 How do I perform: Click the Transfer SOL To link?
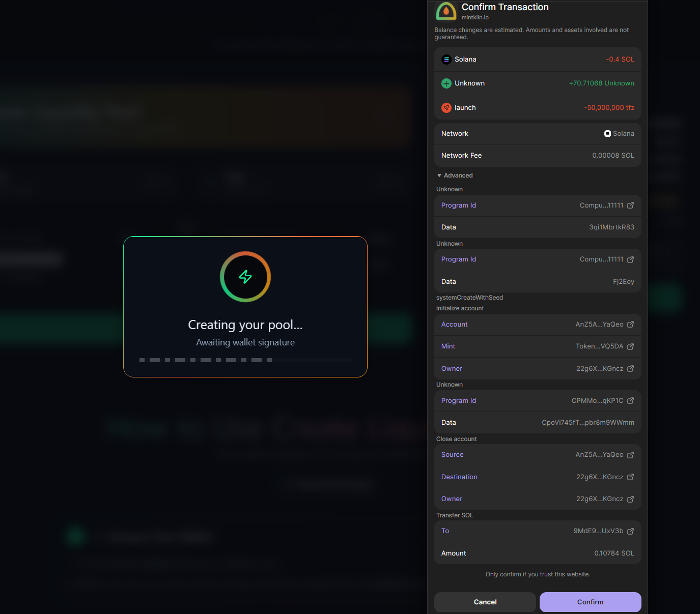(445, 531)
